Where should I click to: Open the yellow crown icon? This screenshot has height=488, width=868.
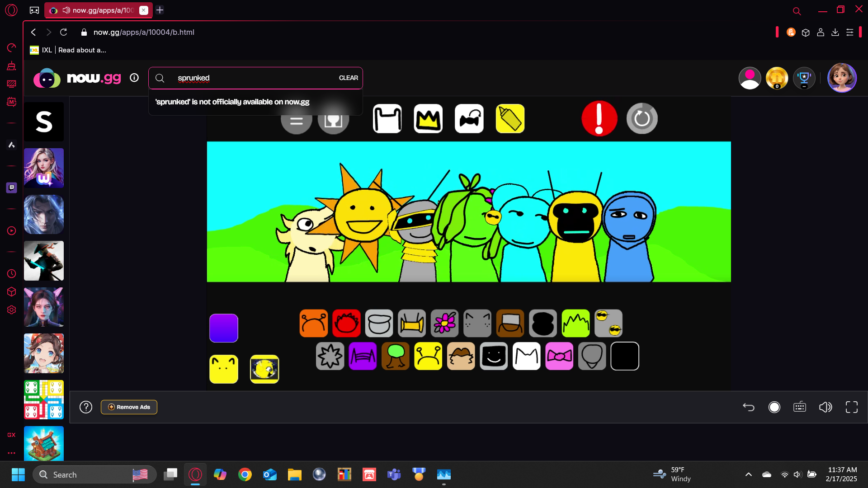(x=428, y=118)
